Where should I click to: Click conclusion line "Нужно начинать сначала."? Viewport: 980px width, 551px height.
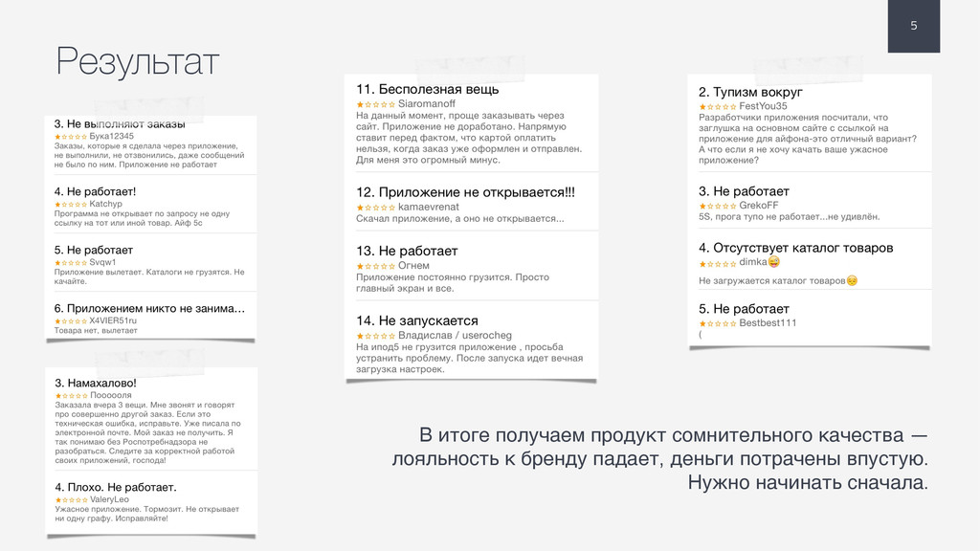tap(808, 483)
